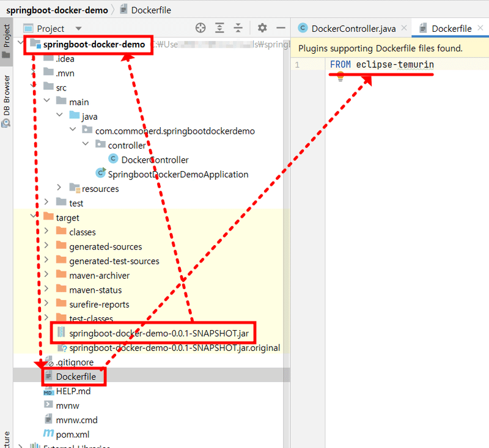Select the src folder
489x448 pixels.
coord(61,87)
